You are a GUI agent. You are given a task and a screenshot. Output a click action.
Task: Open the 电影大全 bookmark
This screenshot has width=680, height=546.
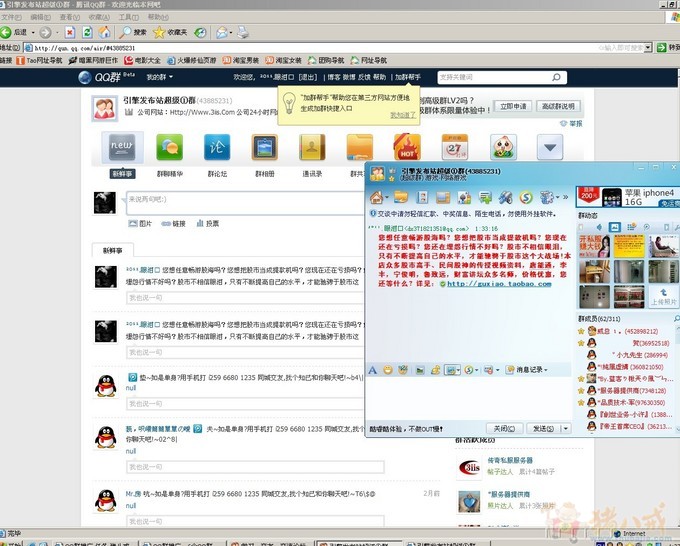(x=142, y=60)
